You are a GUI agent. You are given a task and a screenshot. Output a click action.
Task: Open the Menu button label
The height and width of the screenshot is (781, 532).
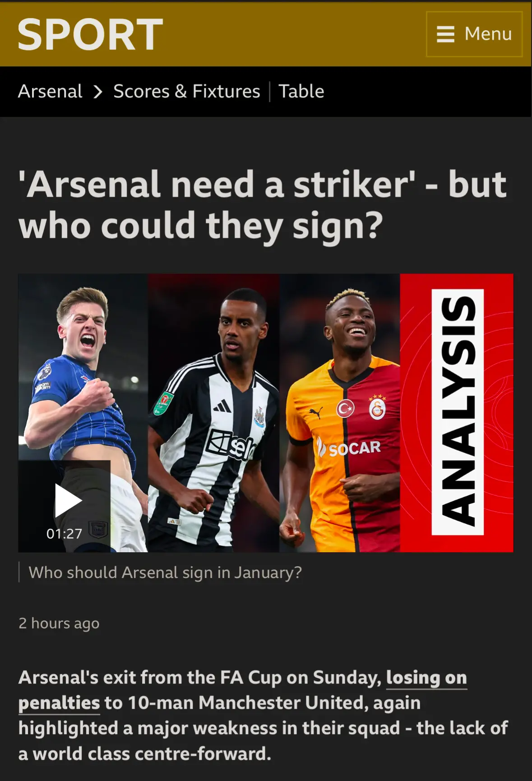(488, 34)
